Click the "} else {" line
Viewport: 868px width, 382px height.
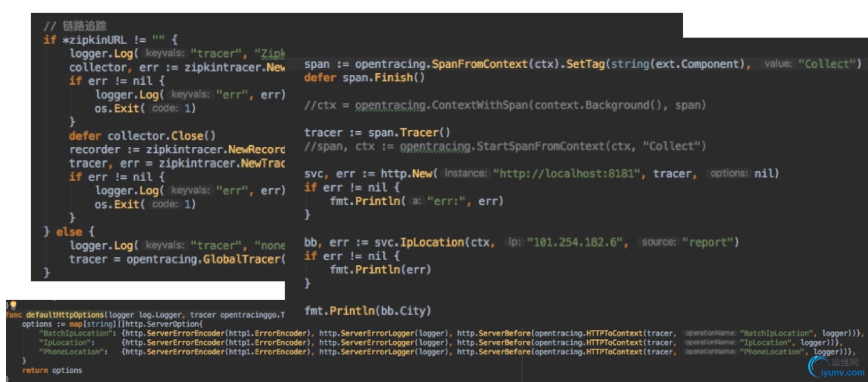point(69,232)
